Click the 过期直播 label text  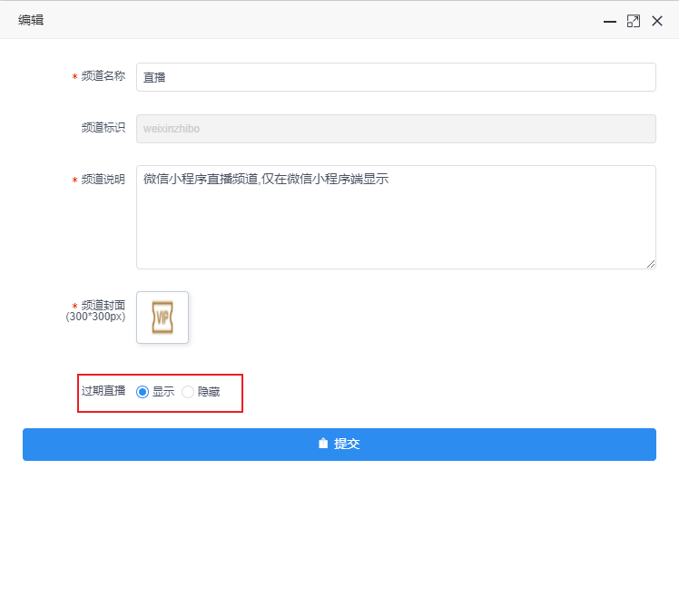(103, 391)
